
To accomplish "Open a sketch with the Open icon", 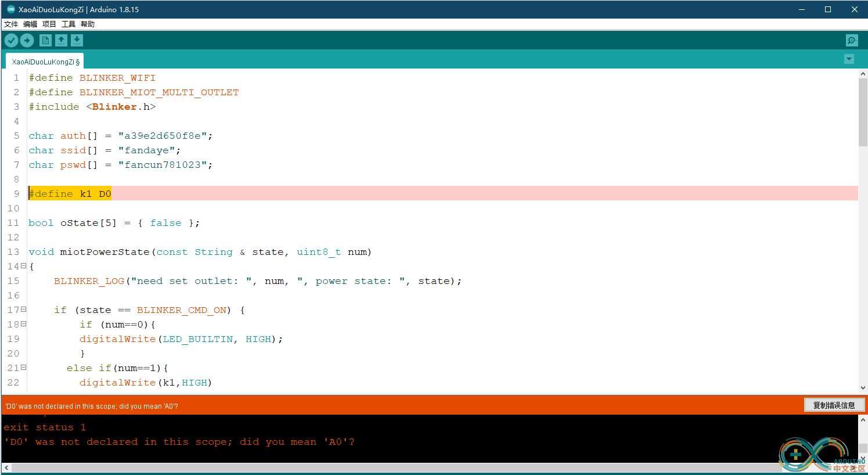I will [x=61, y=40].
